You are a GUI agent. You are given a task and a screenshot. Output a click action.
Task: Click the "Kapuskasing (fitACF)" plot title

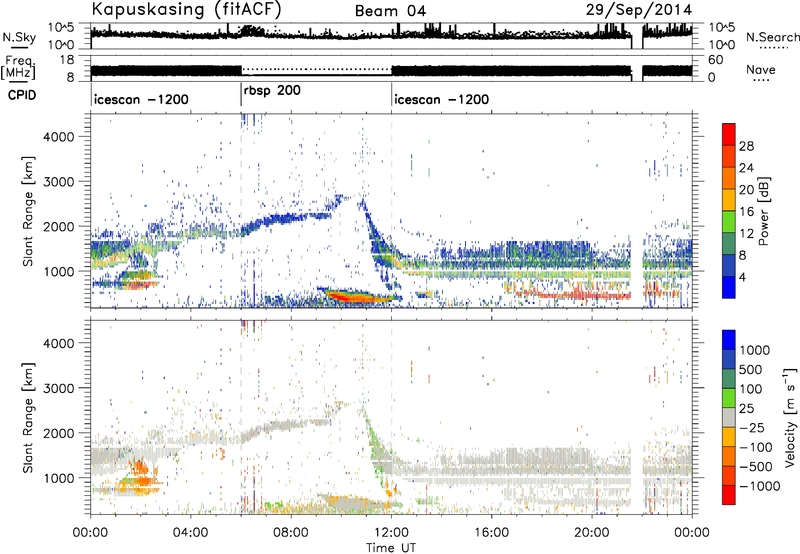pos(186,9)
